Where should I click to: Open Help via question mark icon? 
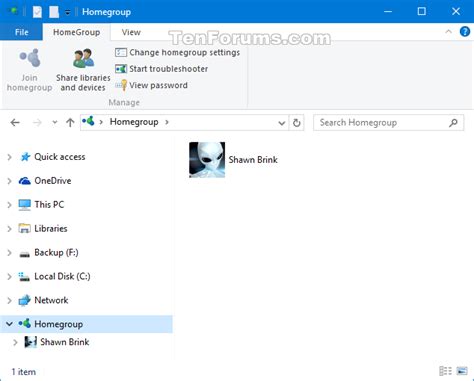(465, 32)
